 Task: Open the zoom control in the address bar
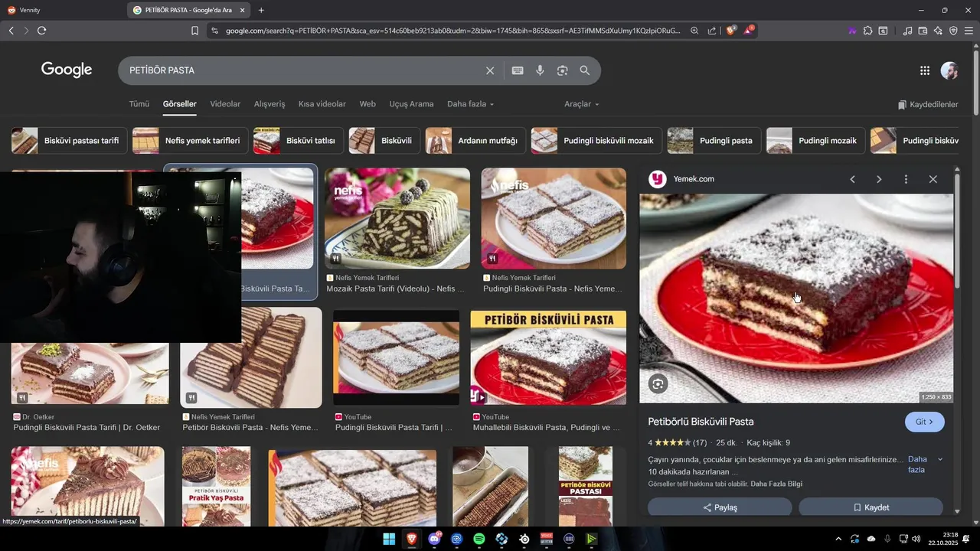point(694,31)
